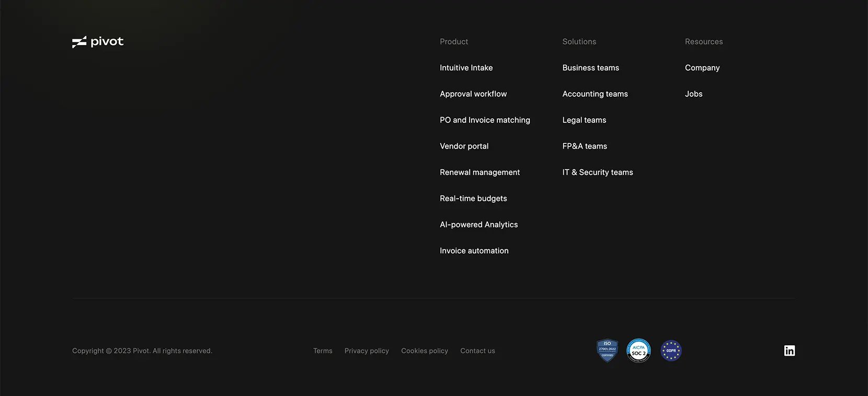The image size is (868, 396).
Task: Open Business teams solution
Action: tap(590, 67)
